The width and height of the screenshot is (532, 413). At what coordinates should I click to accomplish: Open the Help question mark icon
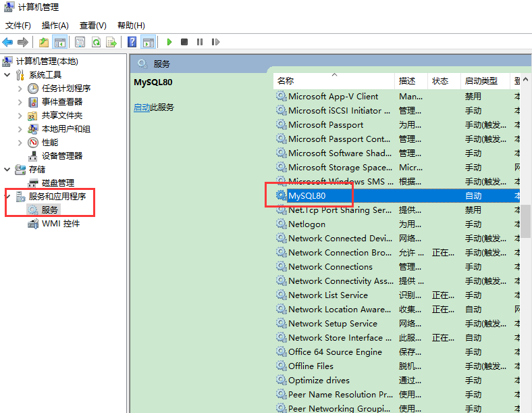(x=132, y=42)
